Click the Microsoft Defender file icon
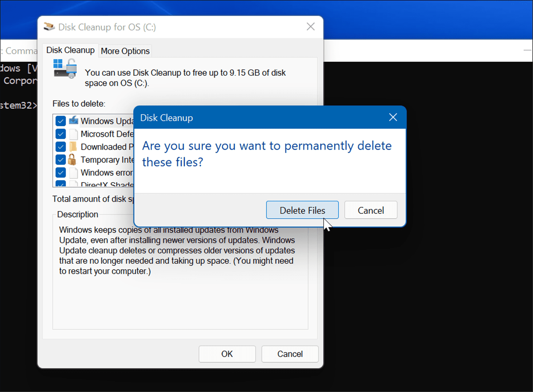 pos(73,134)
